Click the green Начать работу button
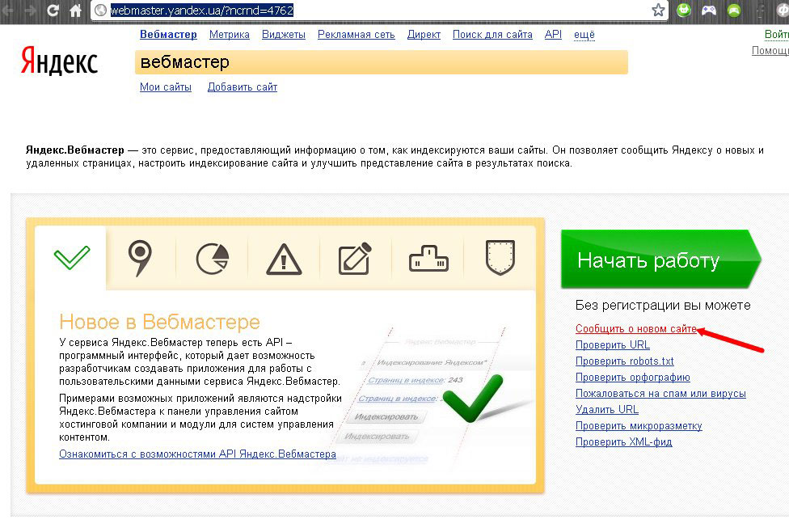This screenshot has width=789, height=532. coord(660,260)
